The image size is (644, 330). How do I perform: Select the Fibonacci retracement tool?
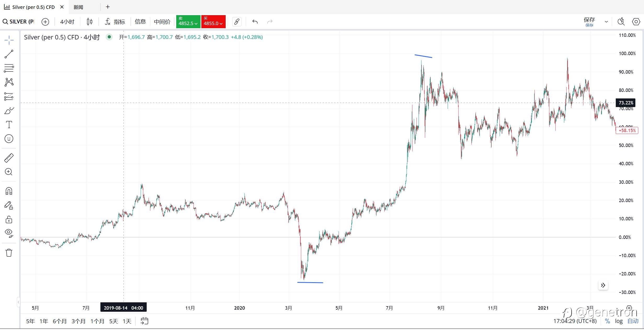(9, 68)
